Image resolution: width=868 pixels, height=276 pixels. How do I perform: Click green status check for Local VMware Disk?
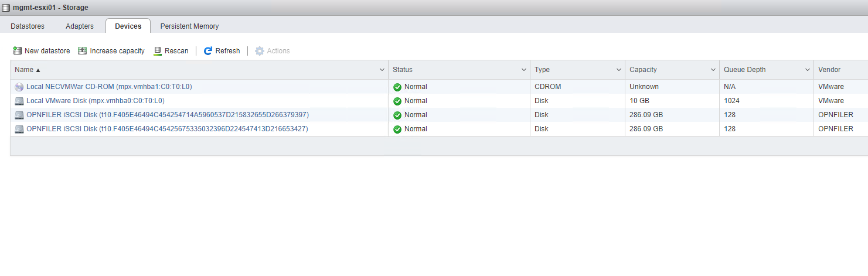click(397, 101)
